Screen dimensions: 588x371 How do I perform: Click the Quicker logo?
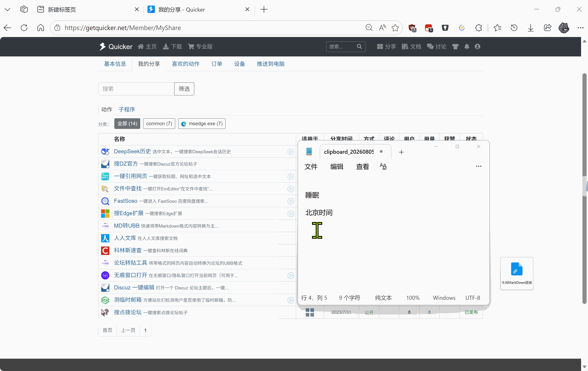tap(116, 46)
